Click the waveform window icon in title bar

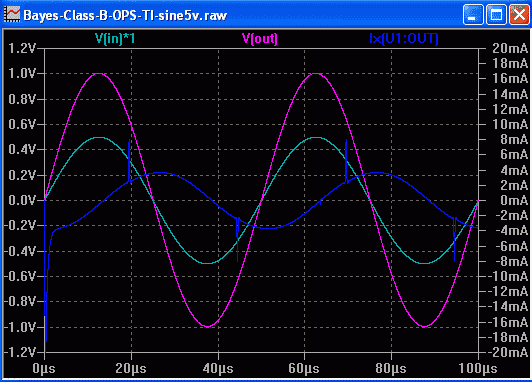(12, 15)
